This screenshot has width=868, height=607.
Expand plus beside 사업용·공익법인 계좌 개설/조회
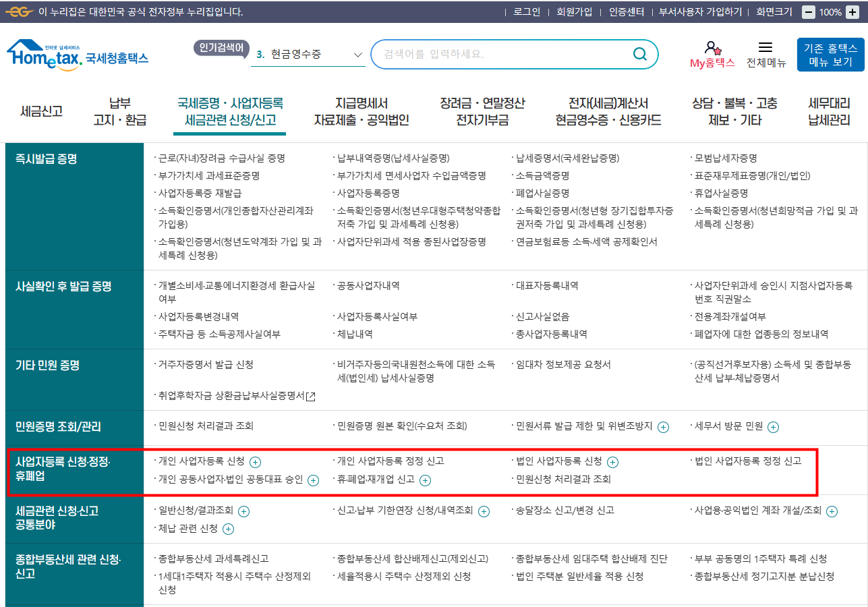pos(832,511)
